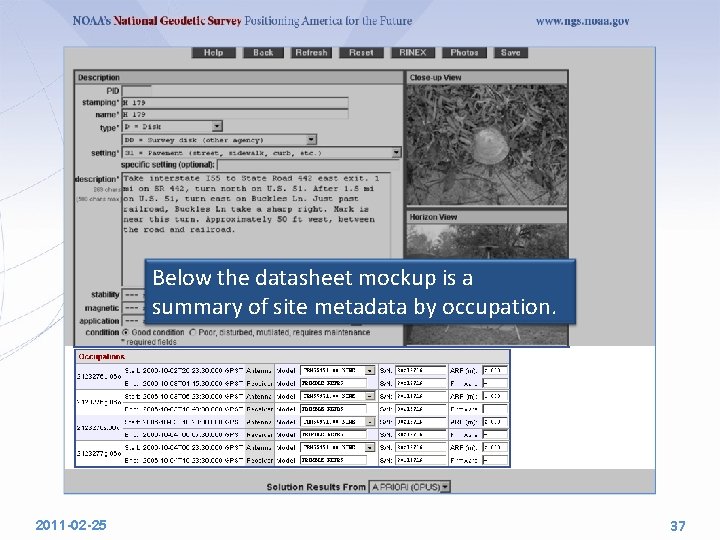This screenshot has width=720, height=540.
Task: Open the DD = Survey disk dropdown
Action: pos(219,140)
